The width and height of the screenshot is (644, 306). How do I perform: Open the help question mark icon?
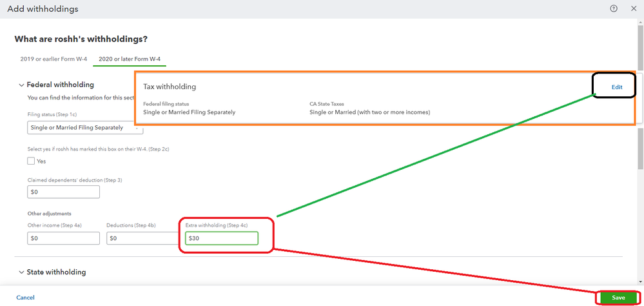(613, 8)
